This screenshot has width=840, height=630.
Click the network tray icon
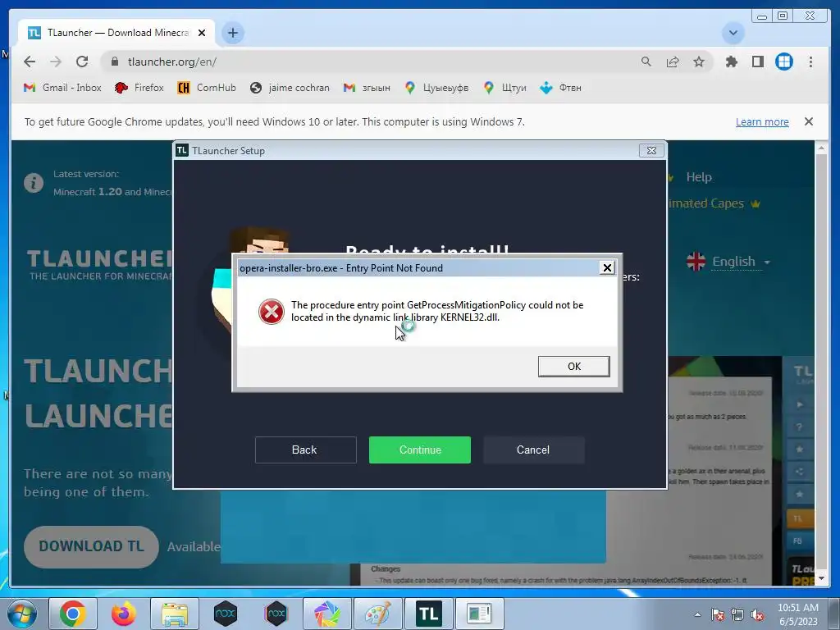tap(737, 614)
